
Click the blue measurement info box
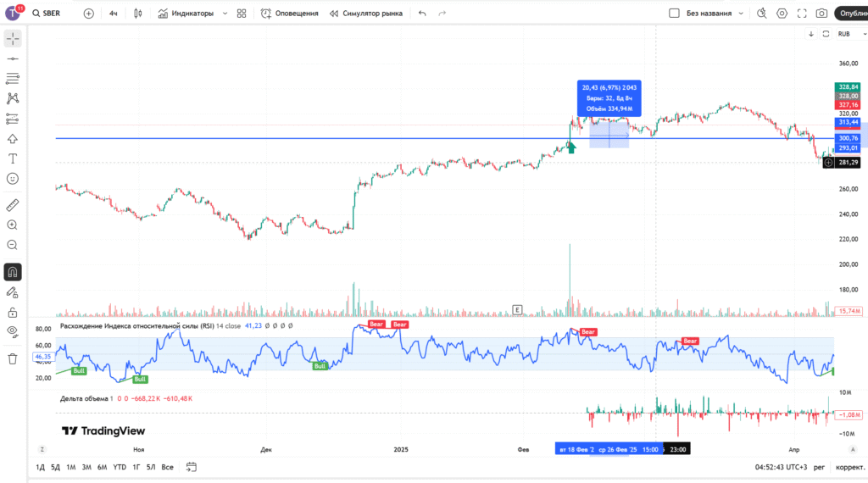[609, 98]
